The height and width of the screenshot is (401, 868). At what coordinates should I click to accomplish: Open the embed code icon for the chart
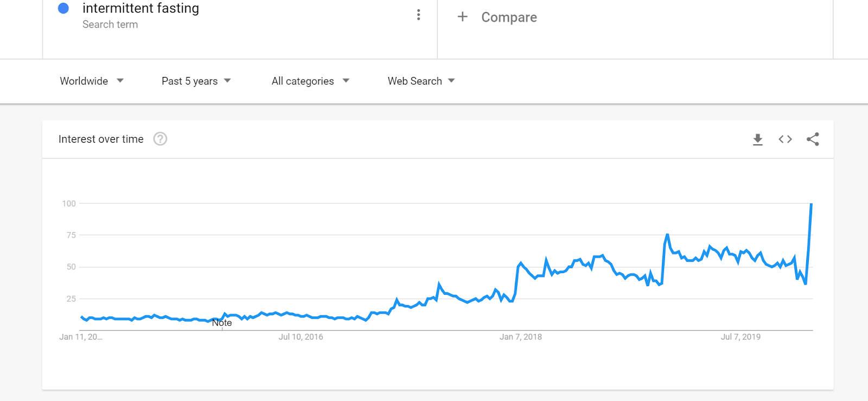coord(785,139)
